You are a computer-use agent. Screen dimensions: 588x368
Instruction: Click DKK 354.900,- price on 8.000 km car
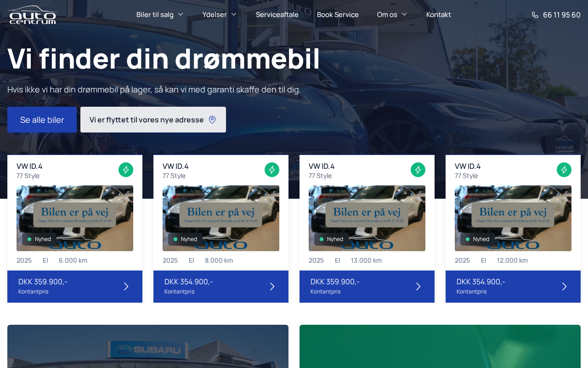[189, 282]
